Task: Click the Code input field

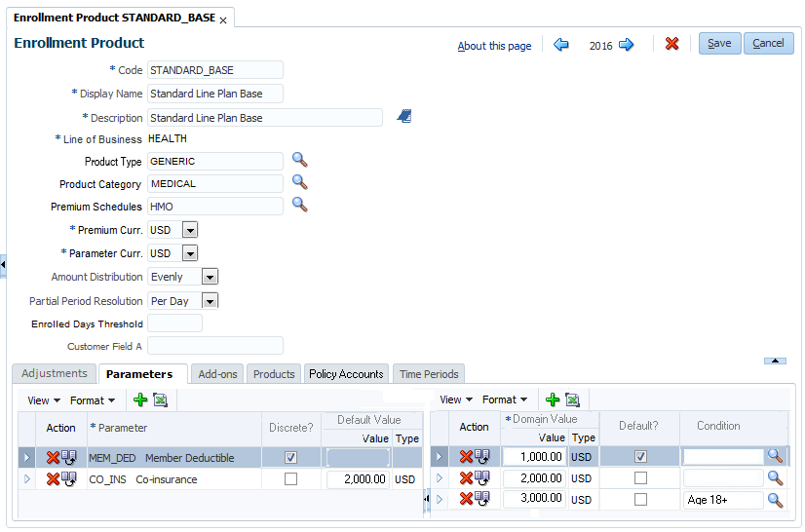Action: pyautogui.click(x=215, y=70)
